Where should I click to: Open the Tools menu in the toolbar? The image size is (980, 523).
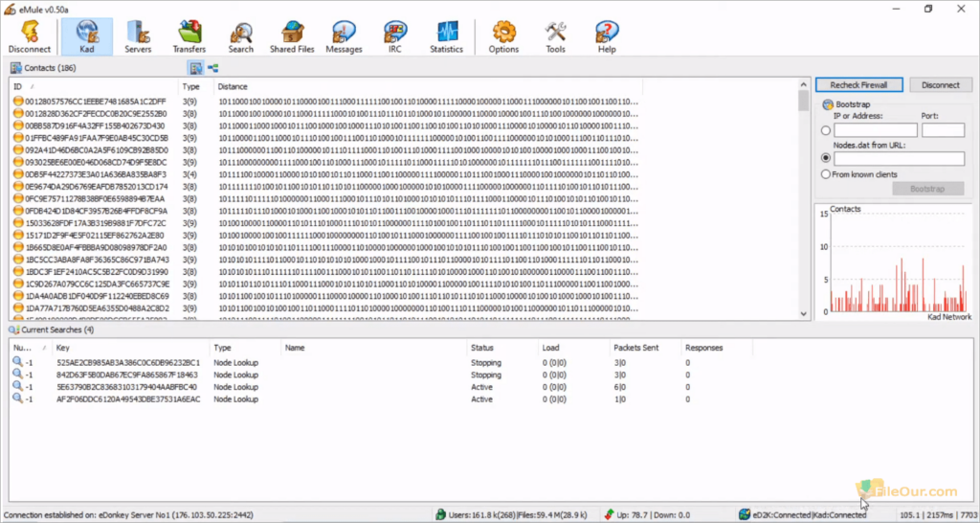tap(555, 36)
